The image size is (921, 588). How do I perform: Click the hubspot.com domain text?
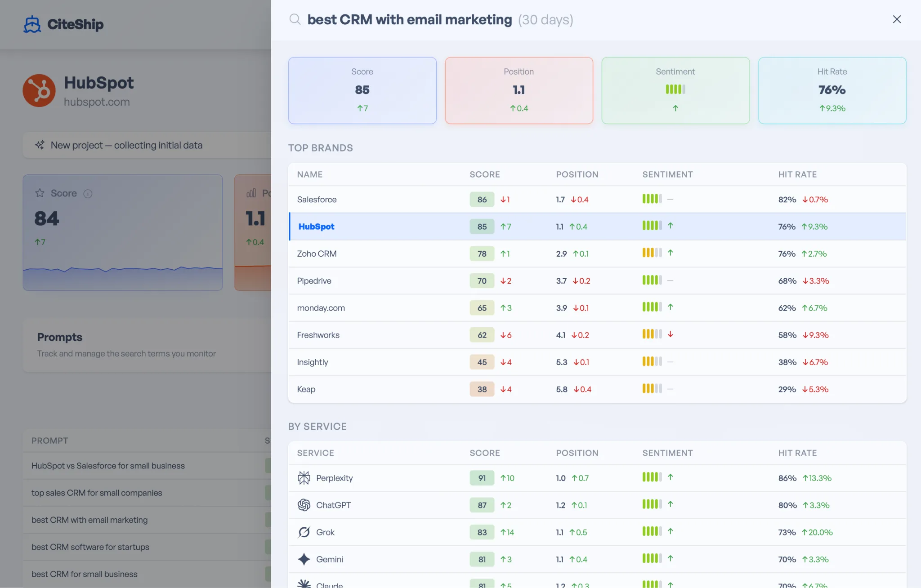97,102
